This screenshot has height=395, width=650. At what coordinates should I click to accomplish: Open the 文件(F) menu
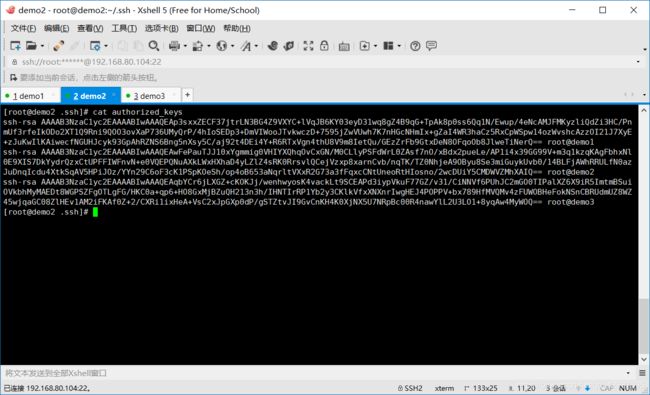(x=23, y=28)
